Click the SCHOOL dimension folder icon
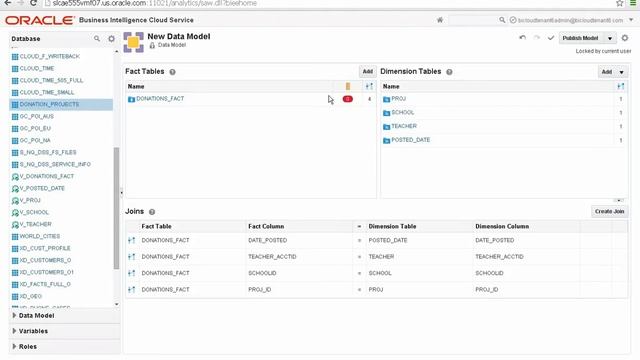Viewport: 640px width, 360px height. coord(387,113)
